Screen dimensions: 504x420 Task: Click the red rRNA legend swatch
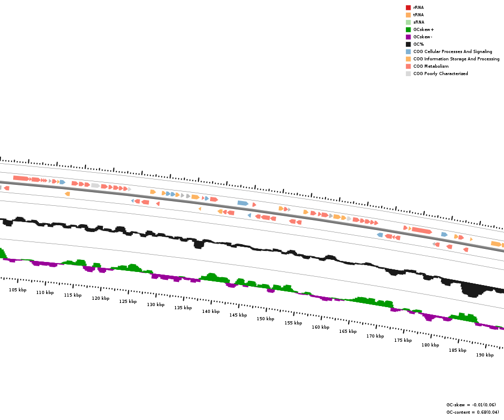408,7
